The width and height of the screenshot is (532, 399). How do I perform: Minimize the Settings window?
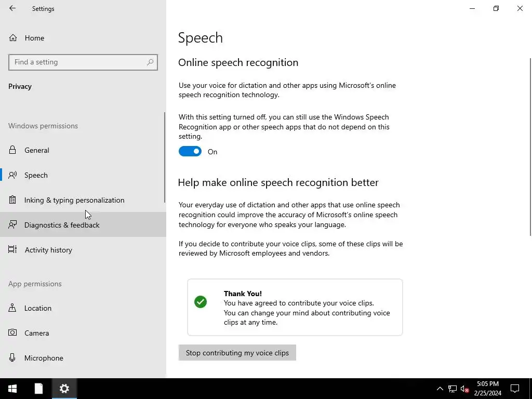click(x=472, y=8)
